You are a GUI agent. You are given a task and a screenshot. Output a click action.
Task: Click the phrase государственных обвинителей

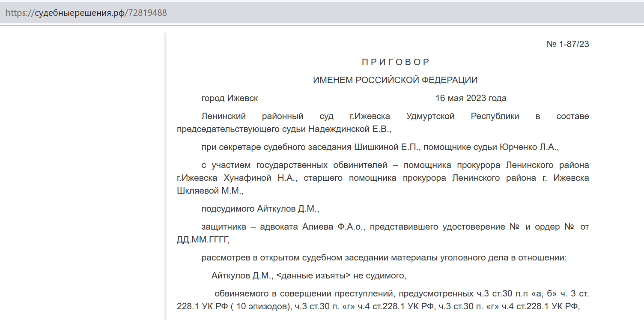(x=322, y=165)
